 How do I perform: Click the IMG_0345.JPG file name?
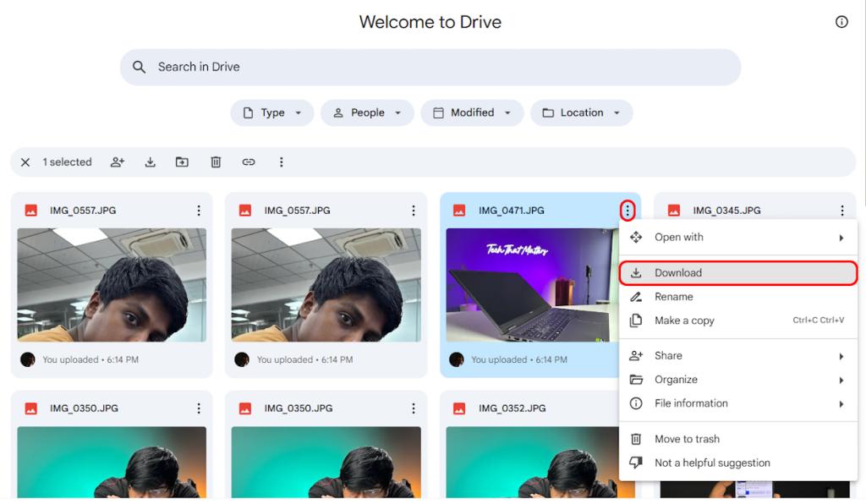pos(726,211)
